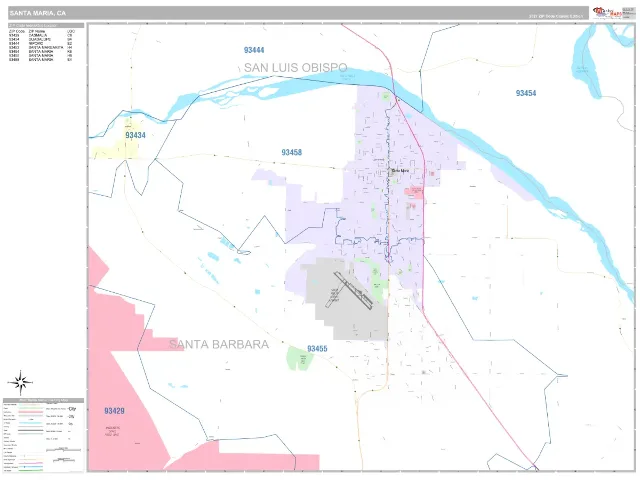
Task: Click the upper scale bar in the legend
Action: coord(63,449)
